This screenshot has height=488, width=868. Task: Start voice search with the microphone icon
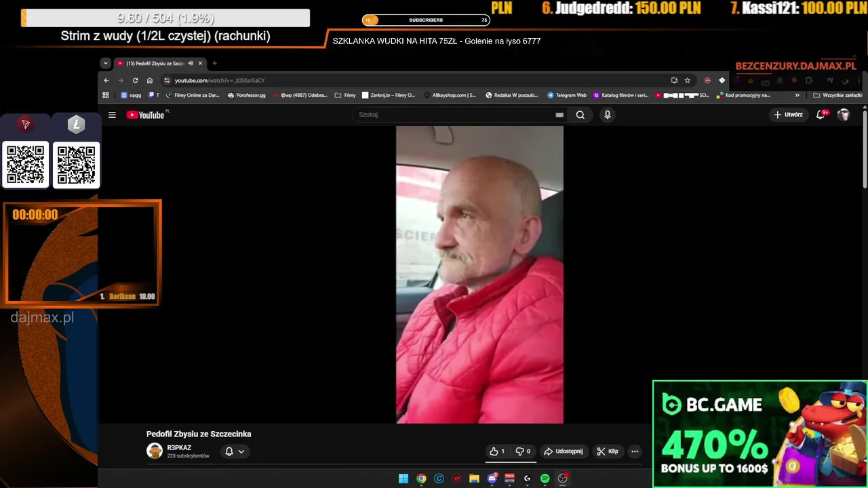pos(608,115)
